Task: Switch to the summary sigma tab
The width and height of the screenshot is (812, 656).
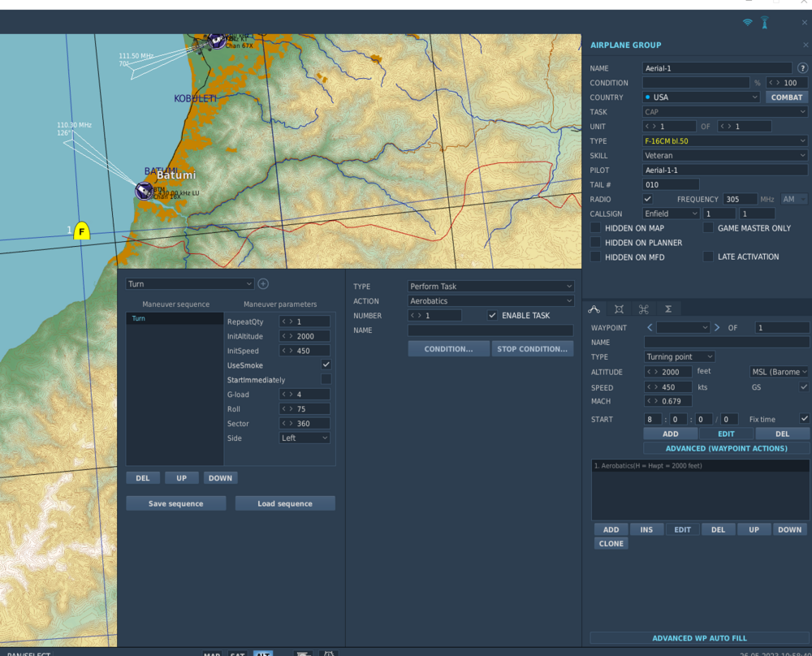Action: click(668, 309)
